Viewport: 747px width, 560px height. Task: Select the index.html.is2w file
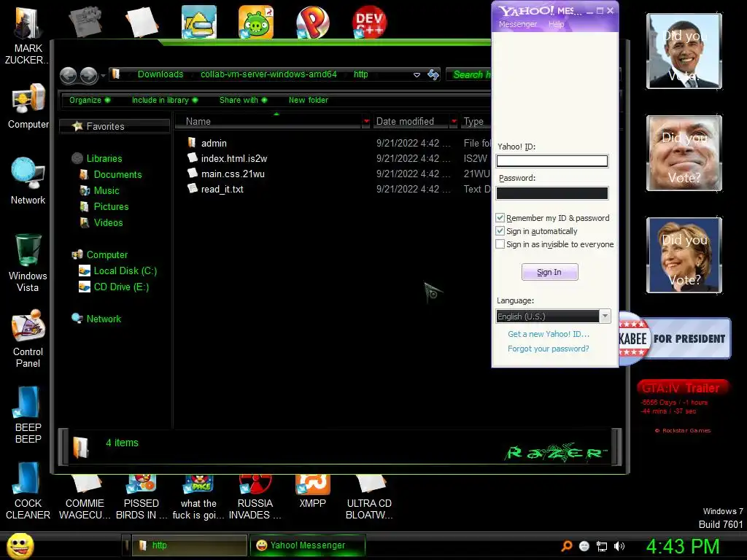coord(233,158)
